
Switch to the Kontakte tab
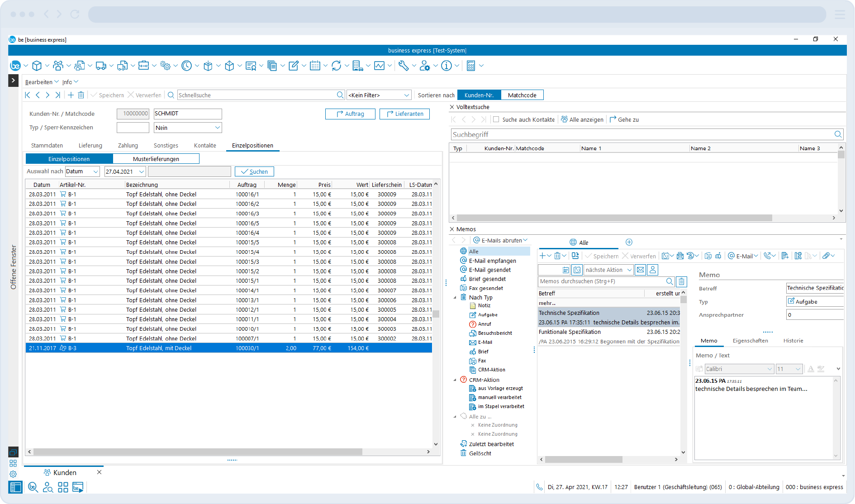pos(205,145)
